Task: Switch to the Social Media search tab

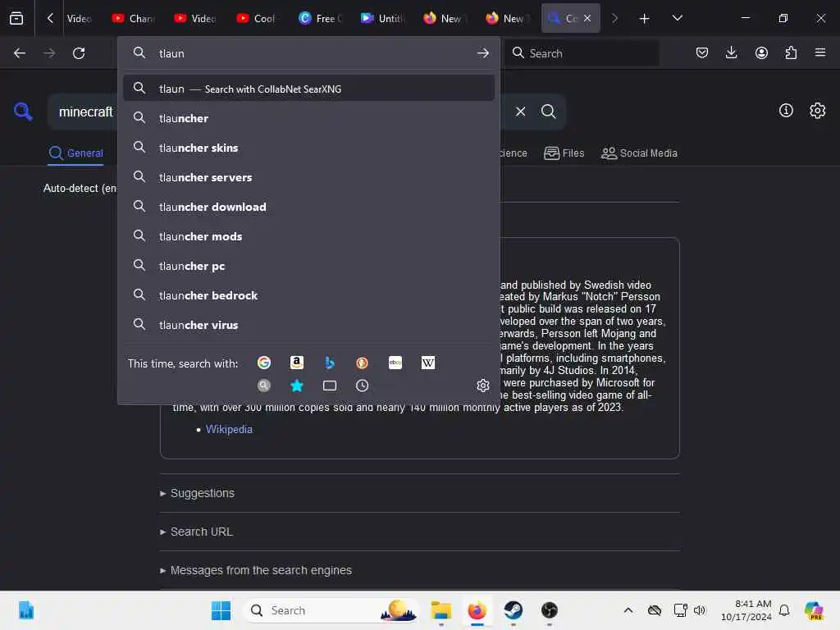Action: point(639,153)
